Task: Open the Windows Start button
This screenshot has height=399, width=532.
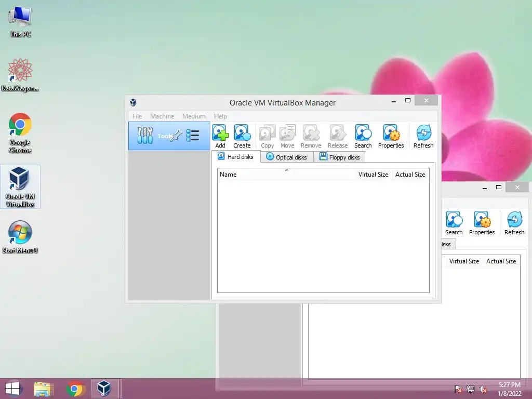Action: [x=12, y=389]
